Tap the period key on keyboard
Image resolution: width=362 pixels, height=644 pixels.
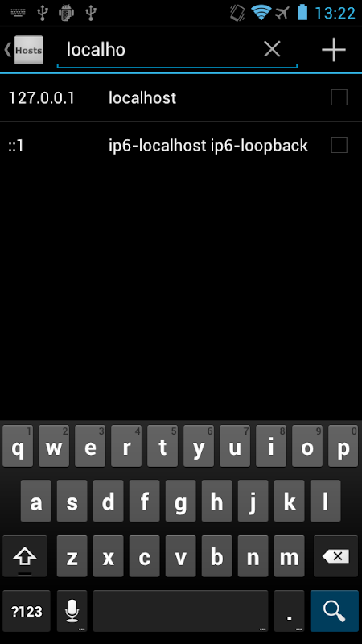tap(290, 611)
